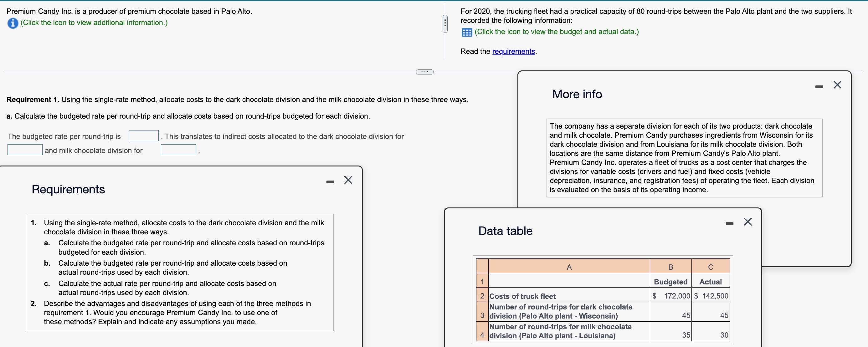The image size is (868, 347).
Task: Minimize the More info popup
Action: [x=819, y=87]
